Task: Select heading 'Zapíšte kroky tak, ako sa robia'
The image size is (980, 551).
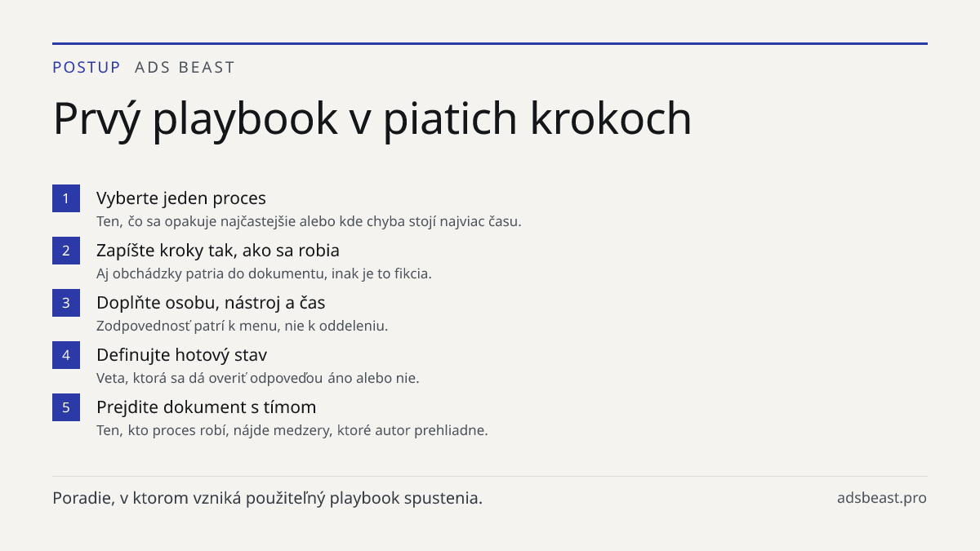Action: click(x=218, y=251)
